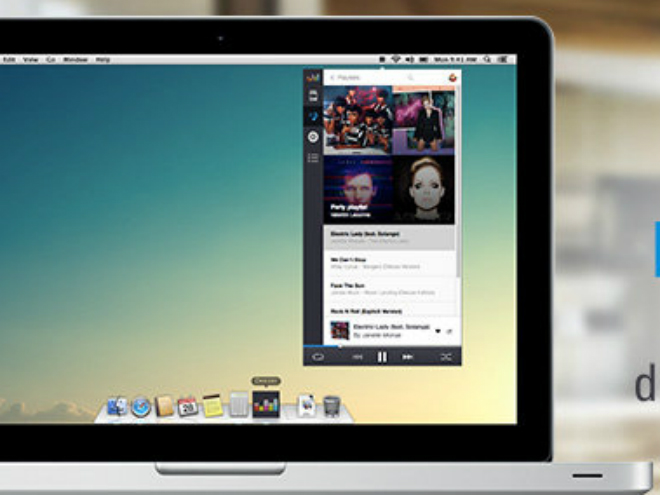Open the Trash in the Dock
Image resolution: width=660 pixels, height=495 pixels.
[332, 406]
